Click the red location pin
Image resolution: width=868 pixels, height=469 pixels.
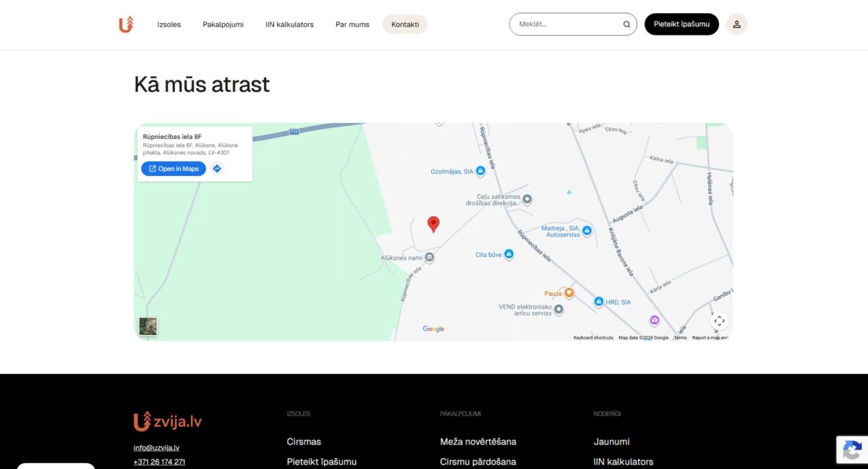433,224
